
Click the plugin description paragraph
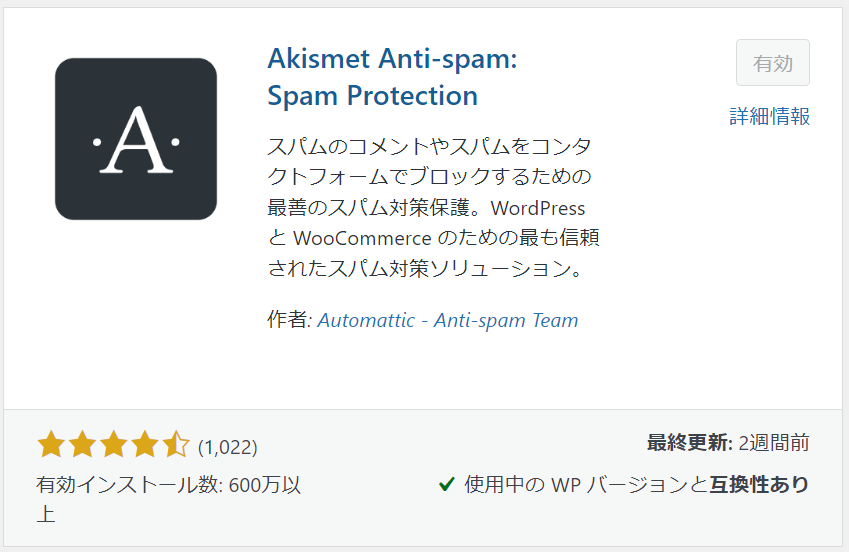(x=433, y=207)
